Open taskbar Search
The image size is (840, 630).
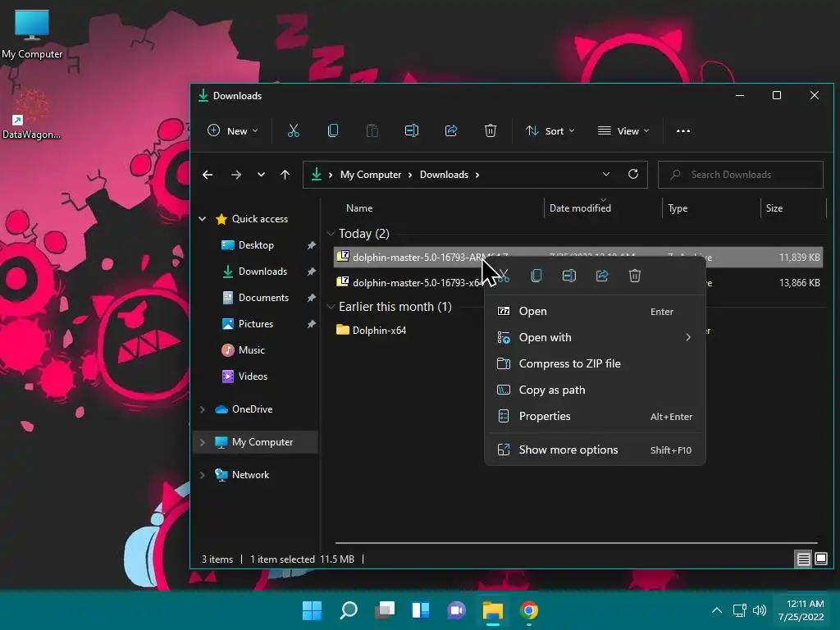coord(348,610)
